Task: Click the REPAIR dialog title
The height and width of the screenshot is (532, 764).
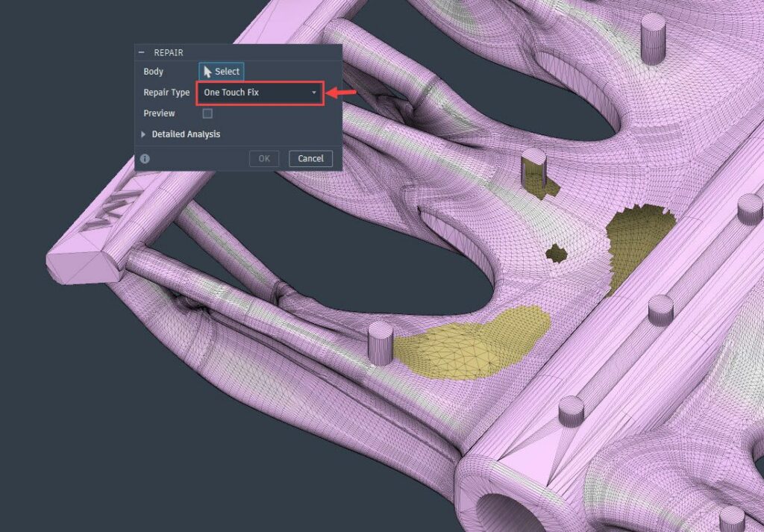Action: pos(169,53)
